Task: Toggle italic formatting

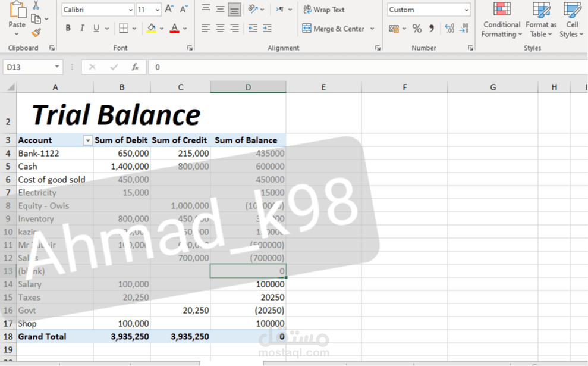Action: click(81, 28)
